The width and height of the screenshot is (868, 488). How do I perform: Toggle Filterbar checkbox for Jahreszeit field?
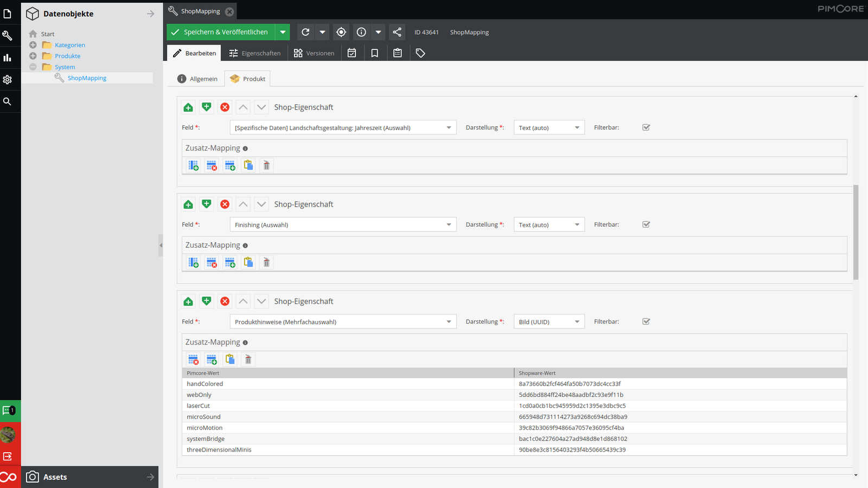click(x=646, y=127)
